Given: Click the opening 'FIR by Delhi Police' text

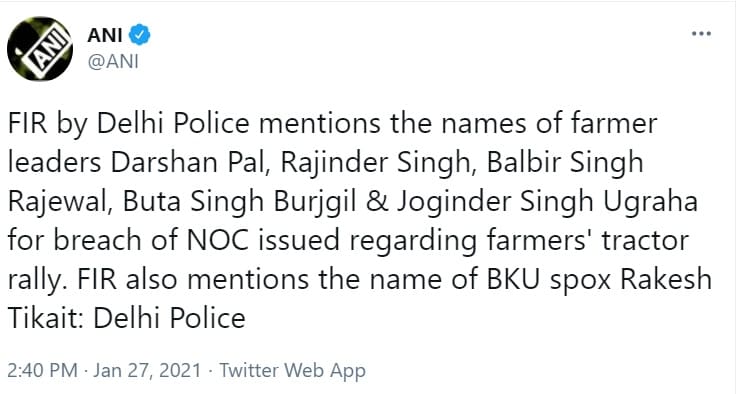Looking at the screenshot, I should click(128, 124).
